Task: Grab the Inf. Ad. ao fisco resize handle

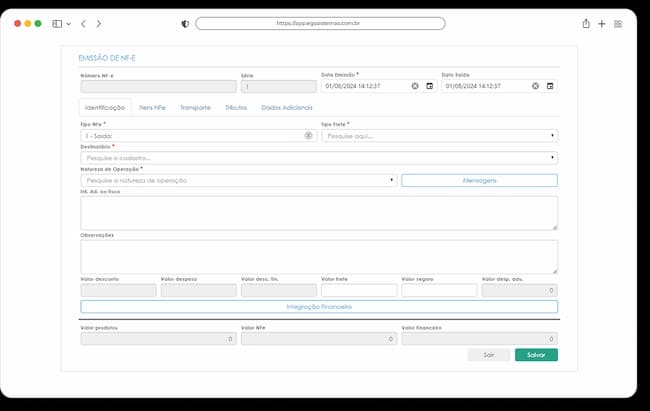Action: click(x=555, y=227)
